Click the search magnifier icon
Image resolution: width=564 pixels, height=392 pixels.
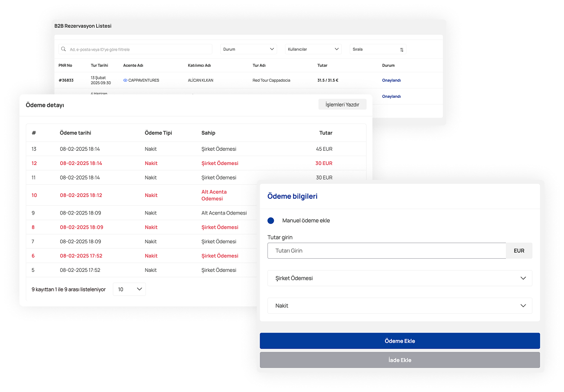click(x=64, y=49)
